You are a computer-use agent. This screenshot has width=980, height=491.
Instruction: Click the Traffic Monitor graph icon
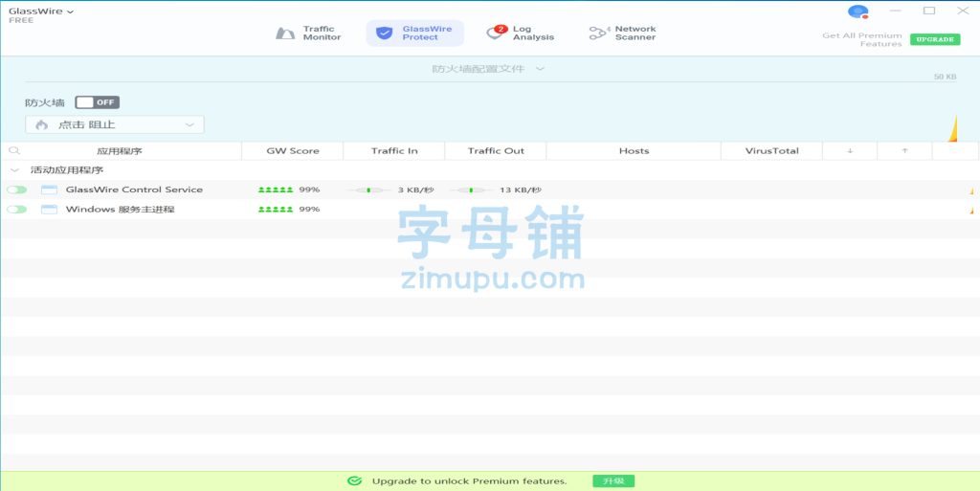pos(285,33)
